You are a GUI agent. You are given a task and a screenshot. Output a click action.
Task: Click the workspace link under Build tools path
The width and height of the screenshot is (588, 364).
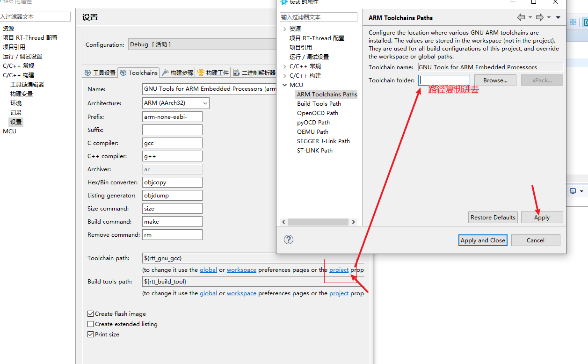241,293
